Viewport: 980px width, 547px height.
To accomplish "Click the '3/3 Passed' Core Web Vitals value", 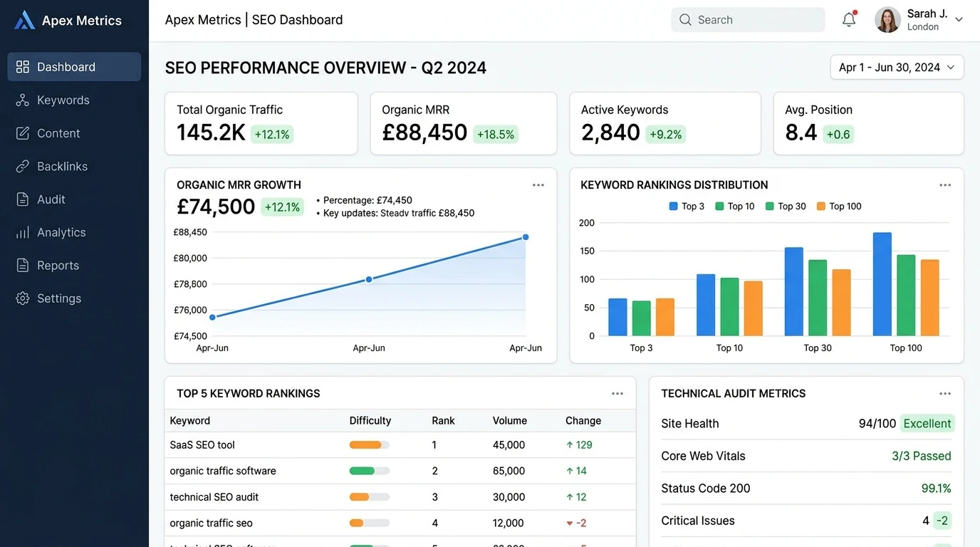I will tap(922, 456).
